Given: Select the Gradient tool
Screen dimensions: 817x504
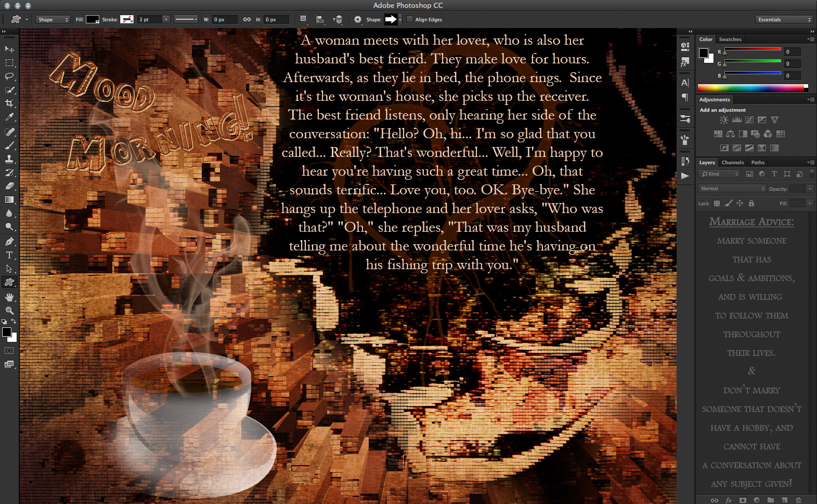Looking at the screenshot, I should [9, 200].
